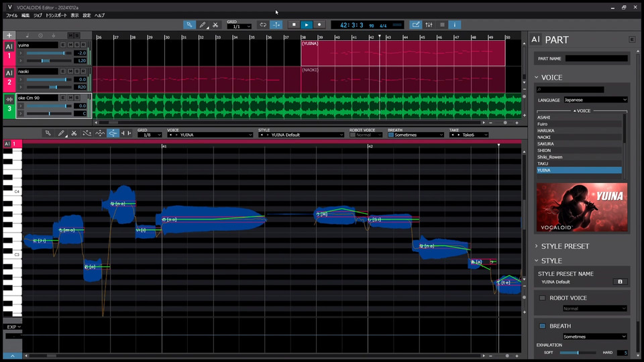Select the highlighted pitch edit tool

click(x=113, y=133)
